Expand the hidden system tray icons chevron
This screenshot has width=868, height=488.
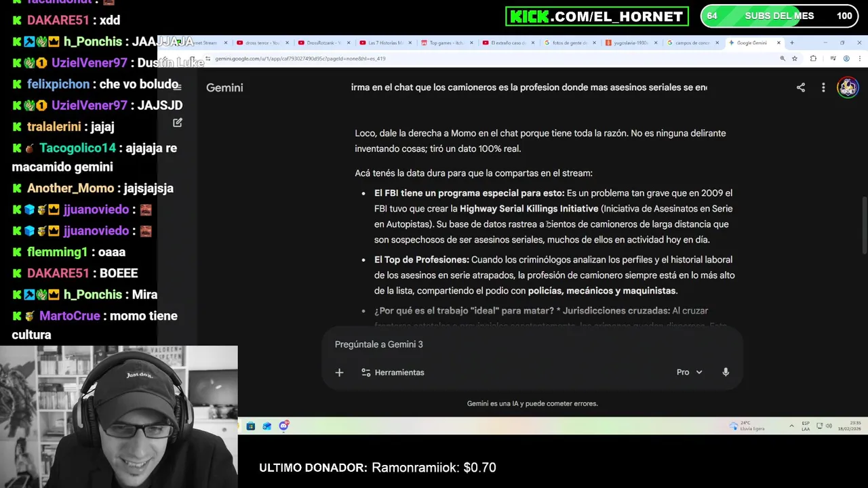click(x=791, y=426)
